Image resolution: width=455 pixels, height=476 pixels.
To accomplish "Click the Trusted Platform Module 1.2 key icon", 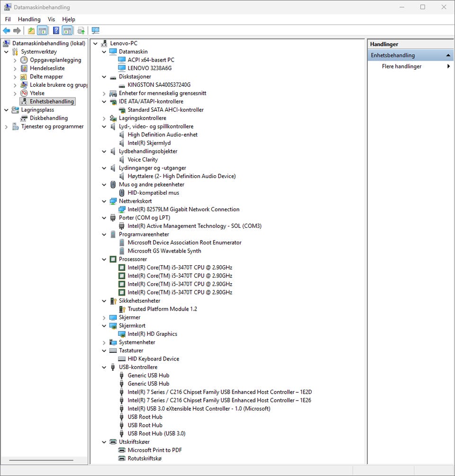I will pyautogui.click(x=122, y=309).
